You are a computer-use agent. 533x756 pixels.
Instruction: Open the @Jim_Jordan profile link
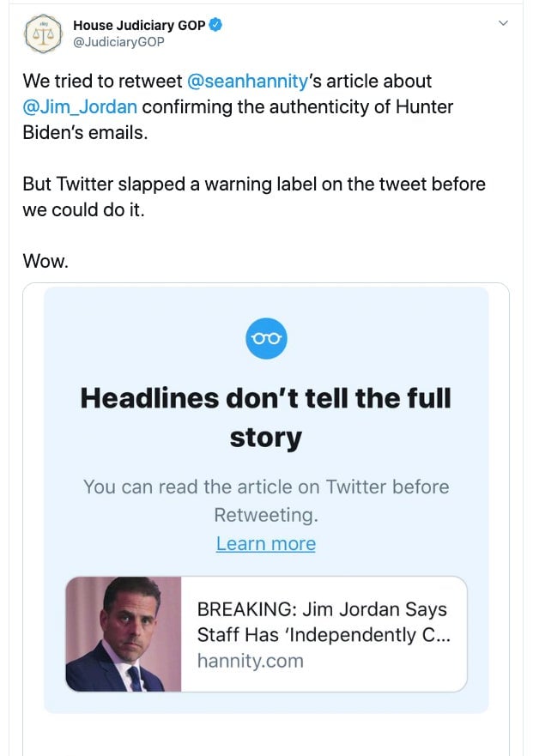tap(78, 106)
